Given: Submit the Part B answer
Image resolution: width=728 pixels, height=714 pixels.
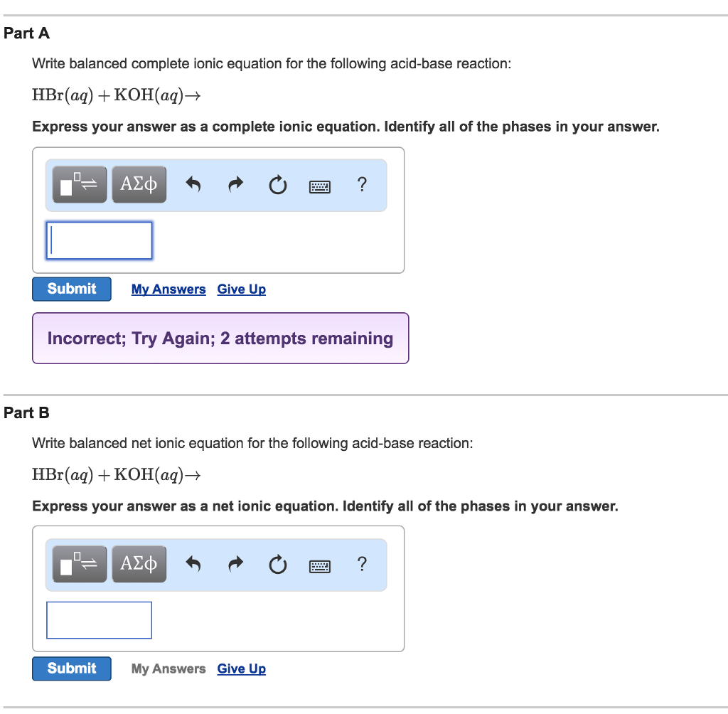Looking at the screenshot, I should pyautogui.click(x=72, y=668).
